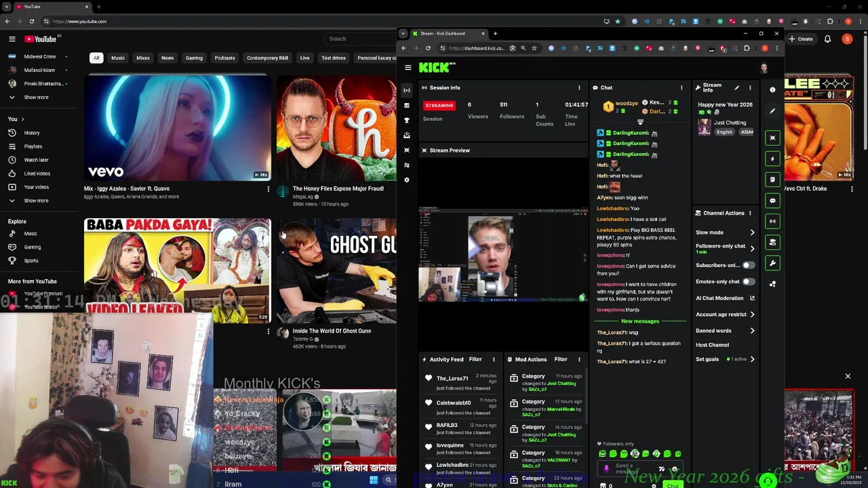Reload the Kick dashboard tab
Image resolution: width=868 pixels, height=488 pixels.
(x=428, y=48)
